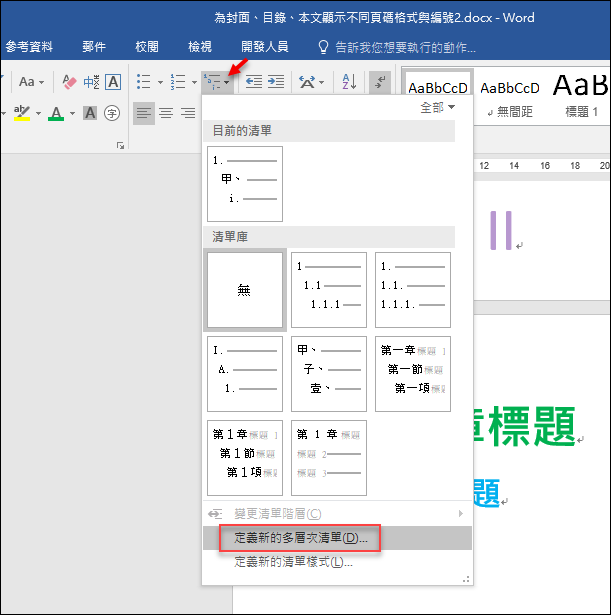The width and height of the screenshot is (611, 615).
Task: Click the numbering list icon
Action: click(x=178, y=82)
